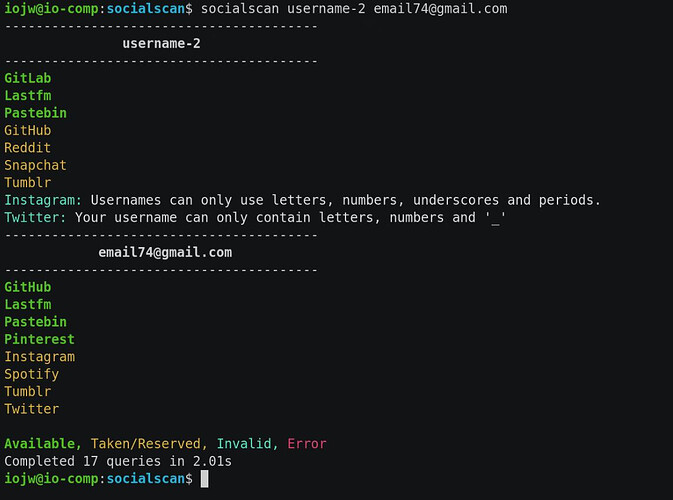The image size is (673, 500).
Task: Click the green Available legend label
Action: click(41, 444)
